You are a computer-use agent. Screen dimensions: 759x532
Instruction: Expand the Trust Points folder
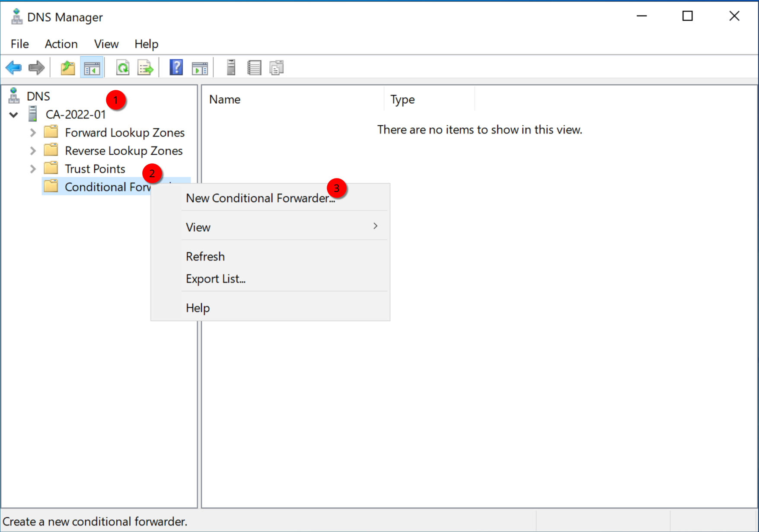pyautogui.click(x=33, y=169)
